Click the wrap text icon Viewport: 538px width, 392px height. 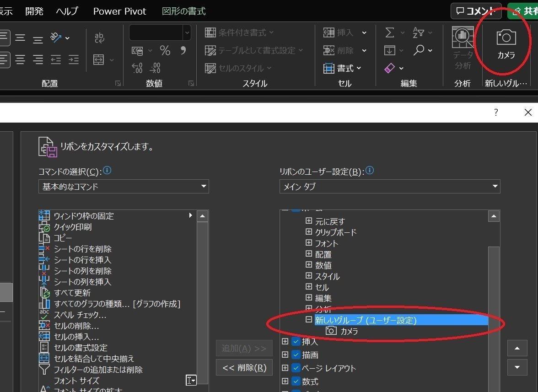pyautogui.click(x=99, y=38)
